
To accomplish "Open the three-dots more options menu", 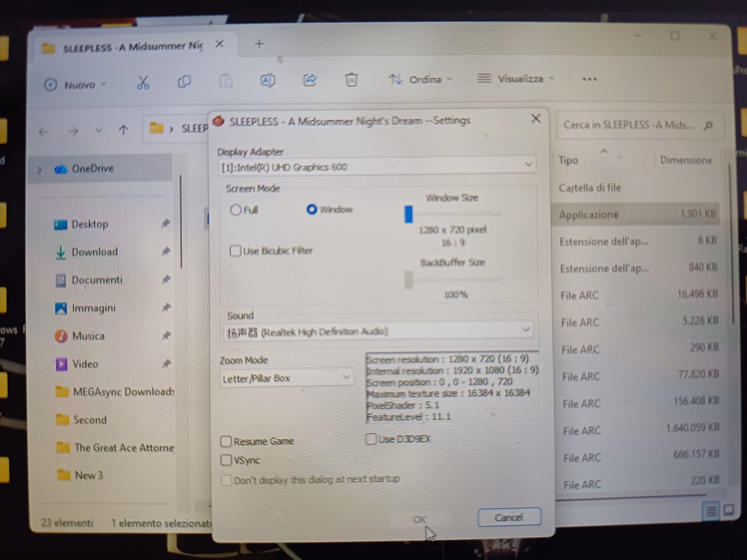I will pos(589,79).
